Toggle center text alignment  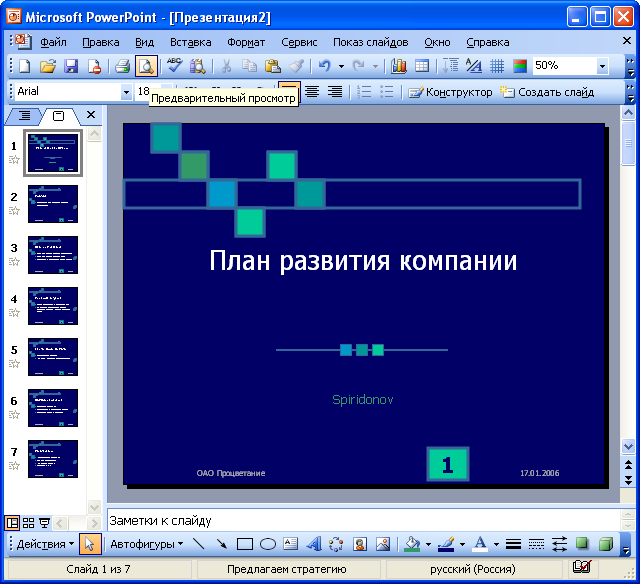coord(312,91)
